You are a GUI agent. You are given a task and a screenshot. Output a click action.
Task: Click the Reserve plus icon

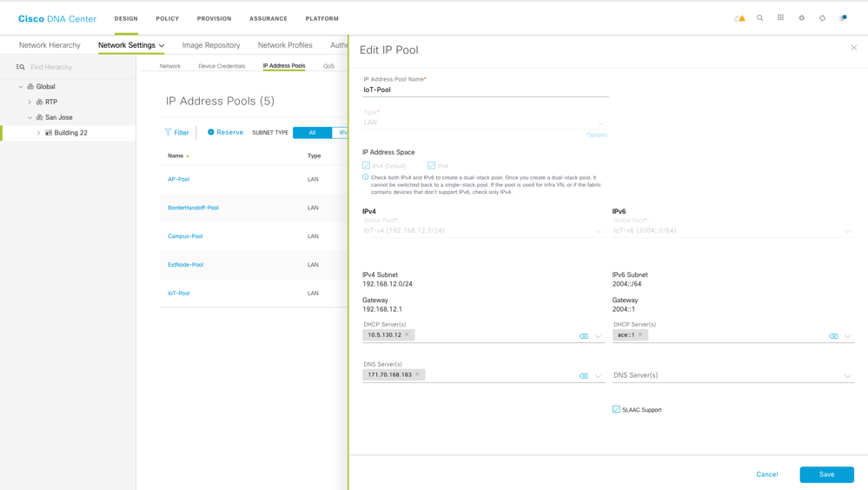(x=211, y=132)
